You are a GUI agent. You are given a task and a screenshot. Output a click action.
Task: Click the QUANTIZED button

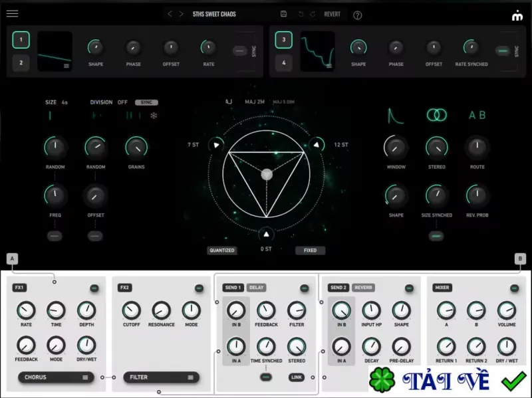point(222,250)
